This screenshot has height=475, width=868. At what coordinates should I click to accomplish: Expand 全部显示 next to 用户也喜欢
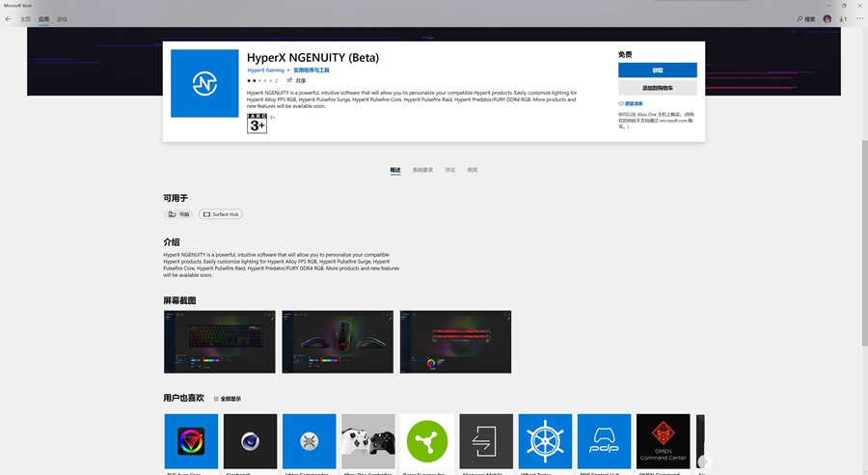pyautogui.click(x=228, y=399)
